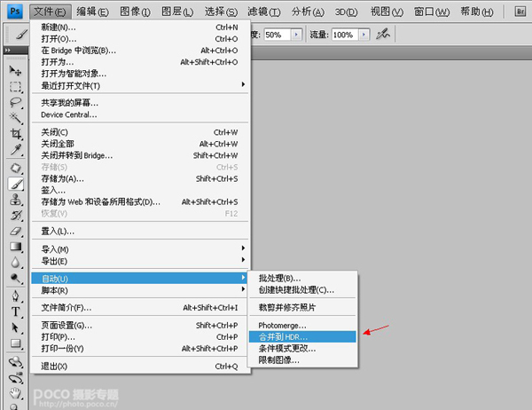Choose 批处理(B)... in submenu
This screenshot has width=532, height=410.
[302, 278]
